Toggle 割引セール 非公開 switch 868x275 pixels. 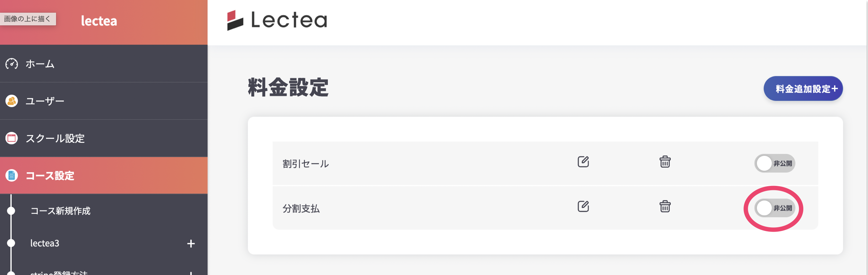[x=774, y=164]
